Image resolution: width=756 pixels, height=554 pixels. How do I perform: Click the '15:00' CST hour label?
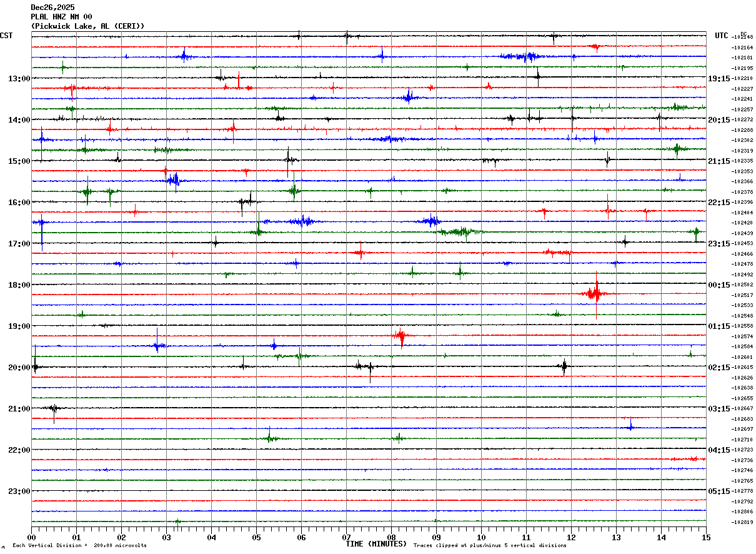point(19,161)
